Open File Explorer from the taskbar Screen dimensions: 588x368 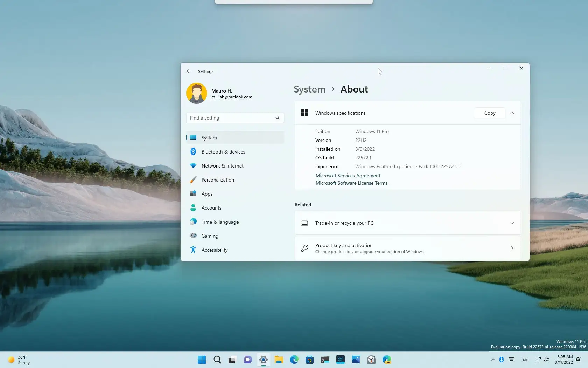pyautogui.click(x=279, y=360)
